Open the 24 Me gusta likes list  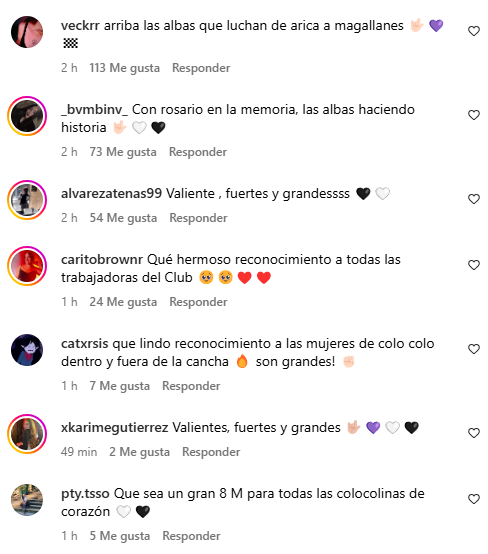(123, 302)
